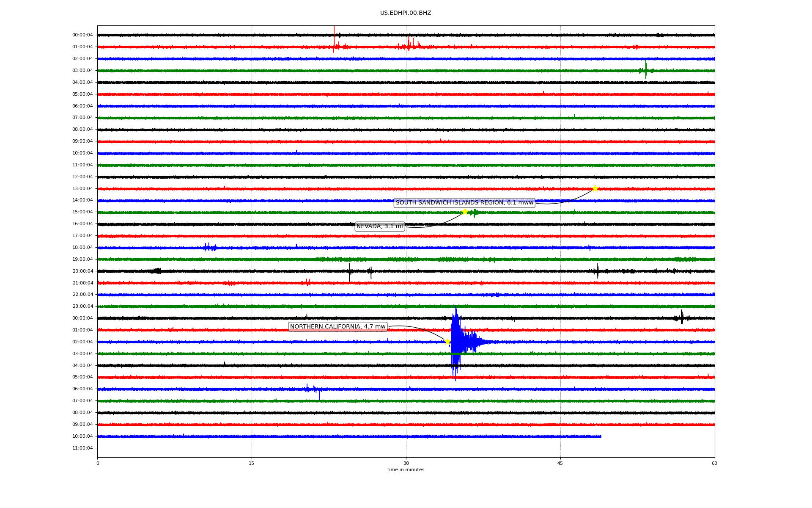Click the 18:00:04 time label
Screen dimensions: 812x508
pyautogui.click(x=82, y=248)
